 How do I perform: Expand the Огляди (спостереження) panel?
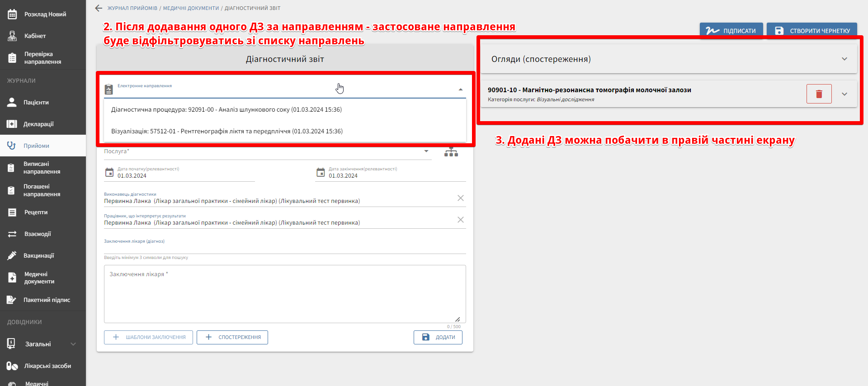tap(844, 59)
